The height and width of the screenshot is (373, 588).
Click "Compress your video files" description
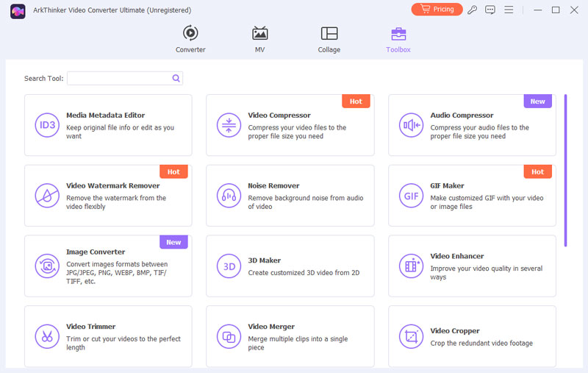[x=297, y=132]
